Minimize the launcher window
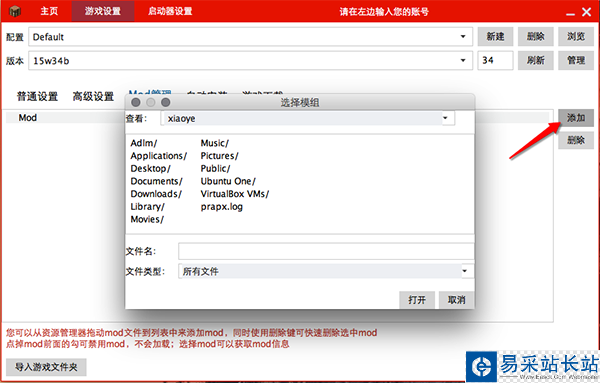The width and height of the screenshot is (600, 383). [x=570, y=14]
